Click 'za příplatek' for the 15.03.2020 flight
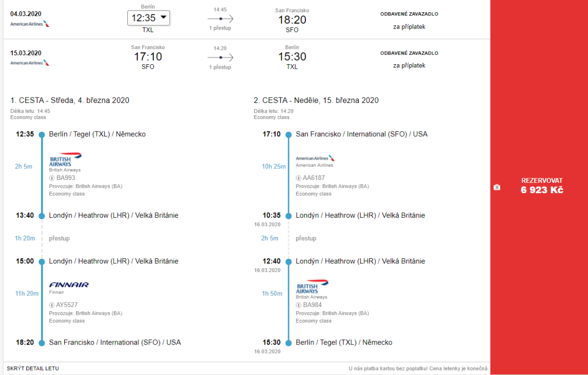Image resolution: width=588 pixels, height=375 pixels. pyautogui.click(x=409, y=66)
